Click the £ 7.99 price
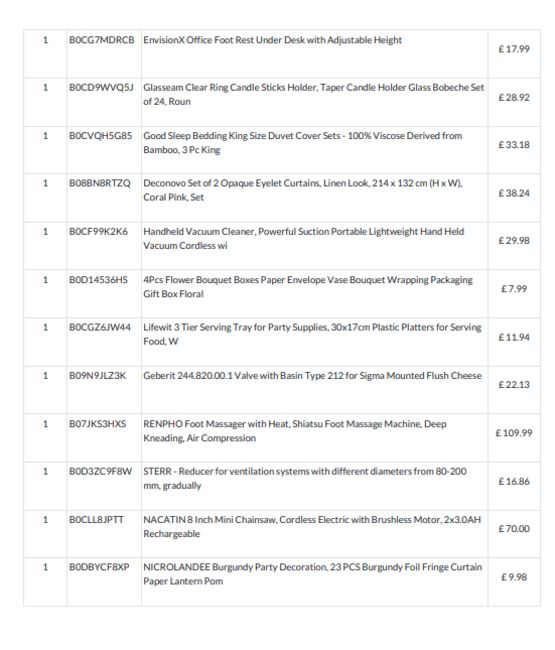This screenshot has width=555, height=650. (514, 289)
